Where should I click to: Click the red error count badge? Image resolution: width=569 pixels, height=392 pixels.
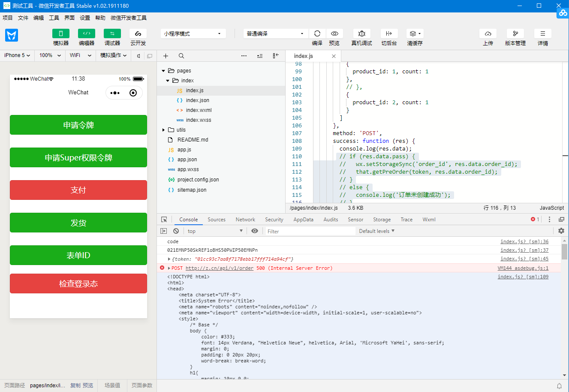pos(535,220)
